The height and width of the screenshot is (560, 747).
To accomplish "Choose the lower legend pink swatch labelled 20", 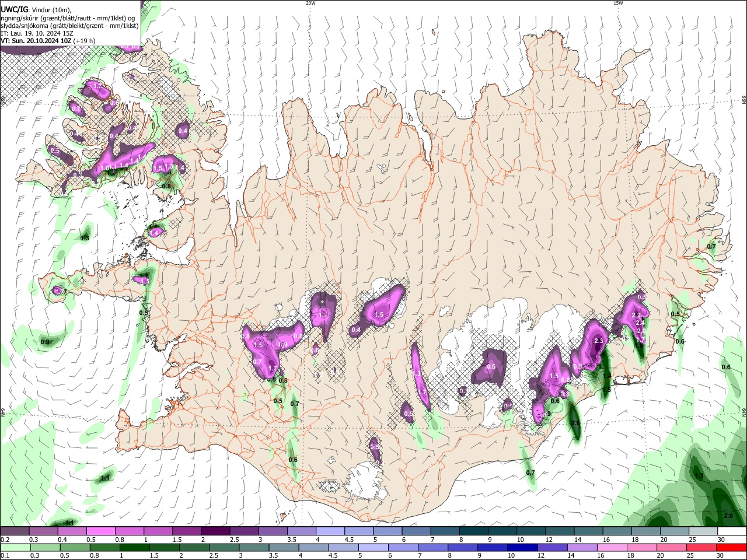I will click(x=672, y=548).
